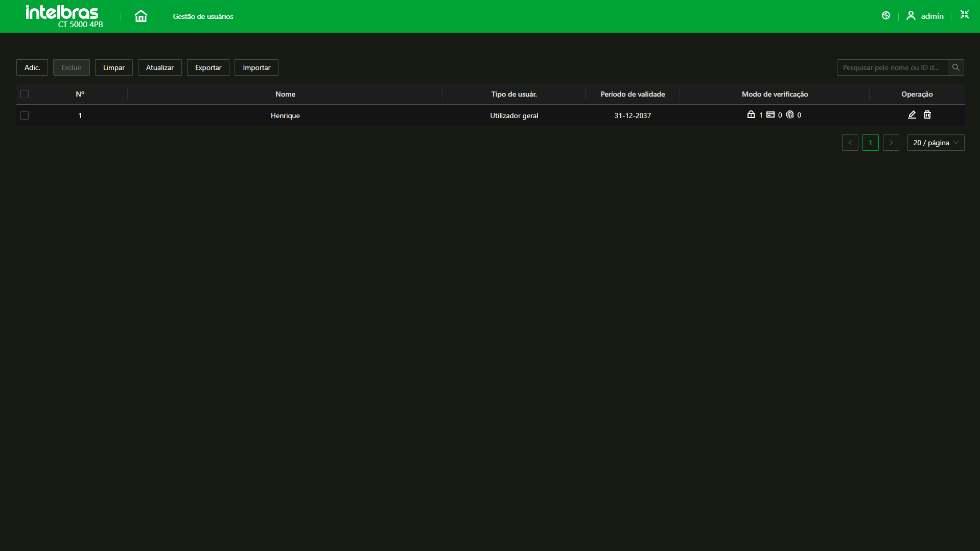This screenshot has height=551, width=980.
Task: Exit fullscreen using the collapse icon
Action: (964, 15)
